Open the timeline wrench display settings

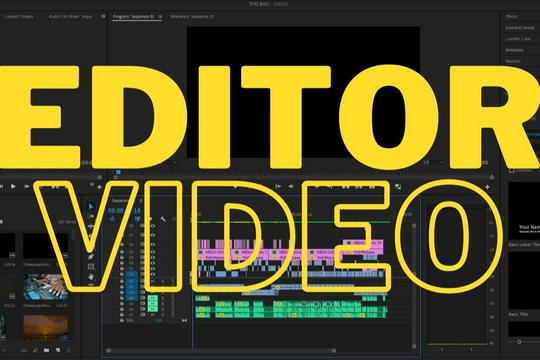[x=163, y=219]
